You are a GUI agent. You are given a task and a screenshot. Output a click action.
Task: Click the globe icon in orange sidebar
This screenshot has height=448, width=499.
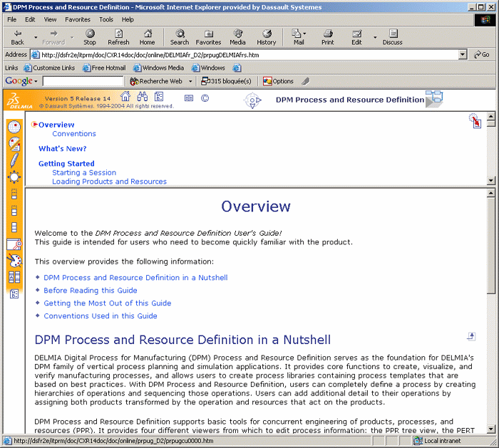pyautogui.click(x=14, y=127)
